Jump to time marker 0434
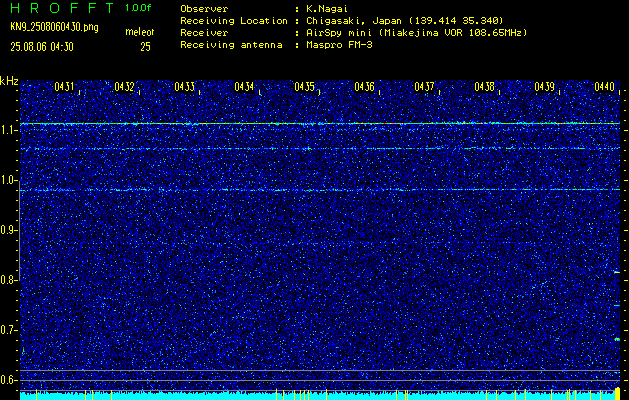Screen dimensions: 629x400 (x=244, y=87)
